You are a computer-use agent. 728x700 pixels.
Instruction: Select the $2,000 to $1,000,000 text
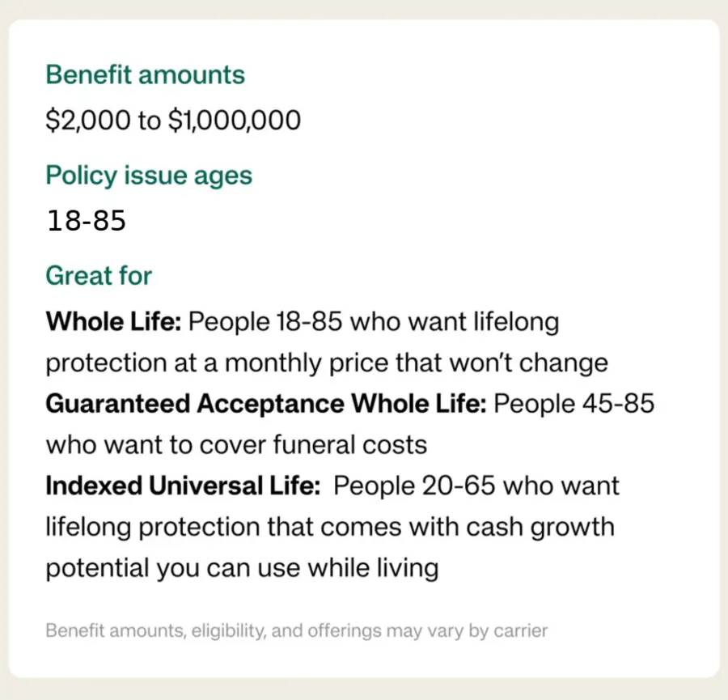[x=174, y=121]
